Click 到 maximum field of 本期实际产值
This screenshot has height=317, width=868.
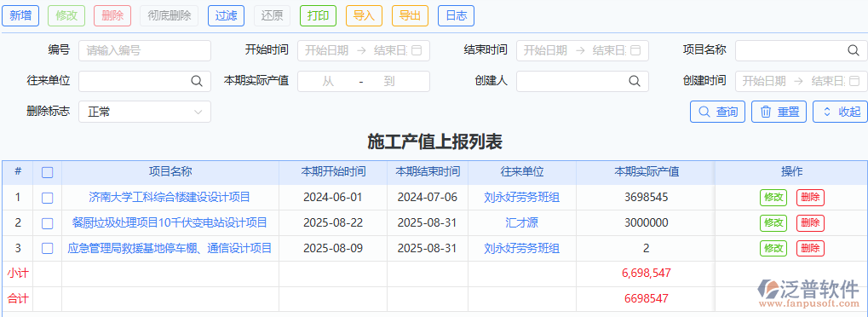[x=390, y=82]
